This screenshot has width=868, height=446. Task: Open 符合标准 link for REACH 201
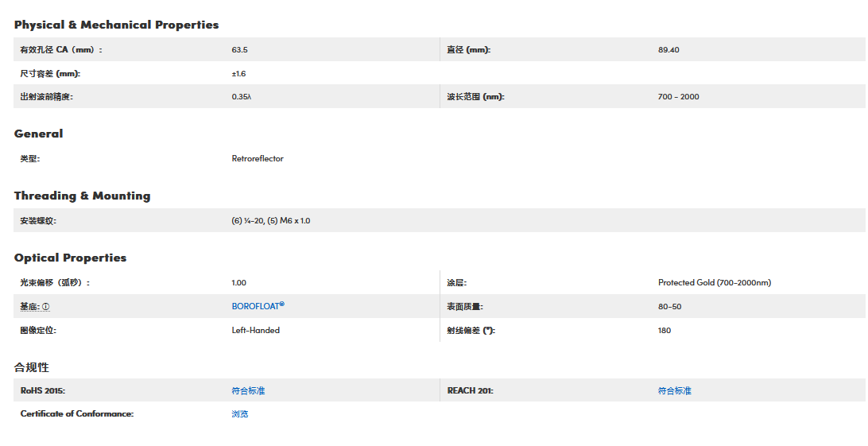674,390
